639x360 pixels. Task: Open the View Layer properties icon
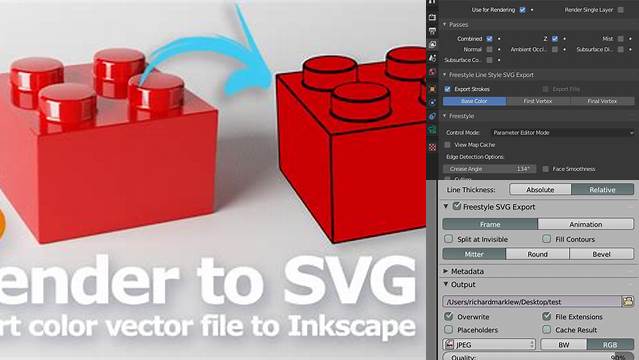pyautogui.click(x=432, y=44)
